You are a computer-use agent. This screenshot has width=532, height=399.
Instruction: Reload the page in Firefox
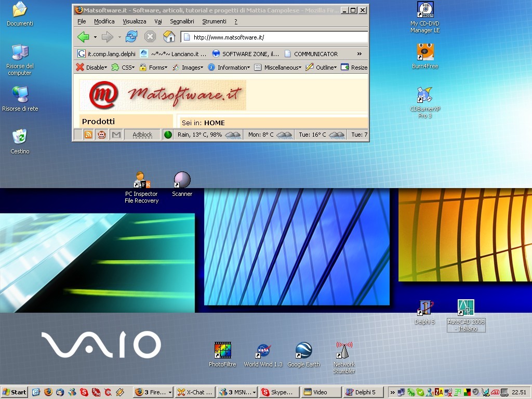coord(131,36)
